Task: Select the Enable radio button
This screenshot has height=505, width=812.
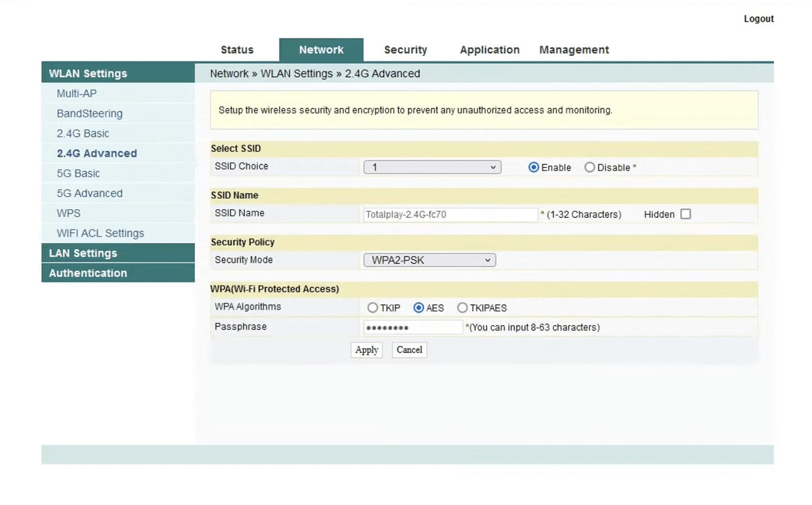Action: point(534,167)
